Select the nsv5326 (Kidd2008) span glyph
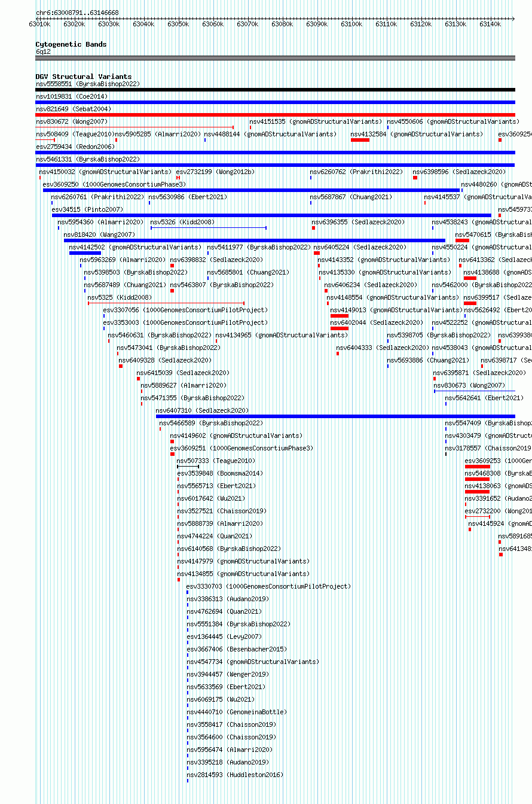The image size is (532, 804). (209, 228)
